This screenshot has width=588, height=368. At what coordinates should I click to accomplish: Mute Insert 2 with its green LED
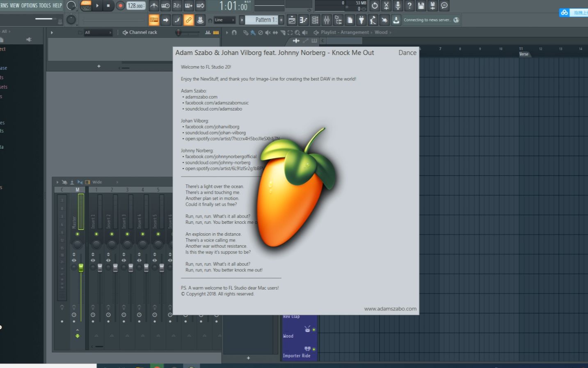[x=112, y=234]
